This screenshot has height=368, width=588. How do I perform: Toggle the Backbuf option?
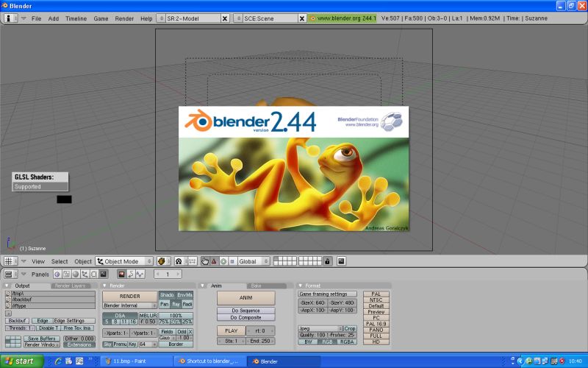click(x=17, y=321)
